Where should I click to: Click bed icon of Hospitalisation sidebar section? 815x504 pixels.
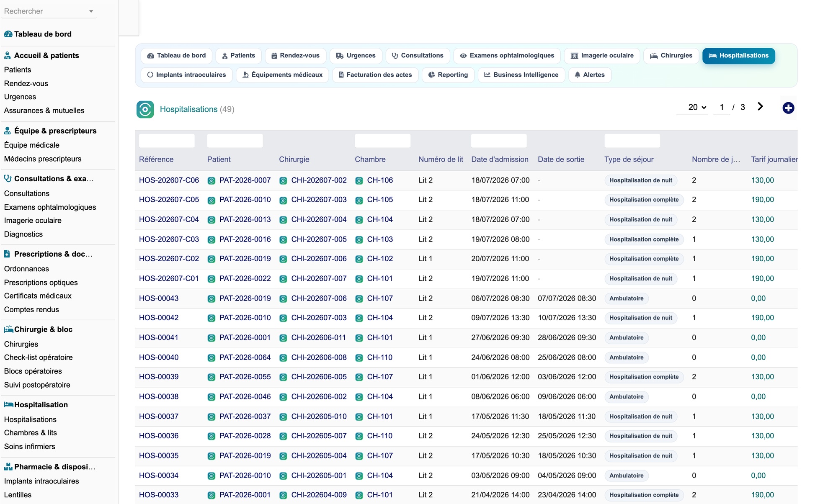coord(8,405)
